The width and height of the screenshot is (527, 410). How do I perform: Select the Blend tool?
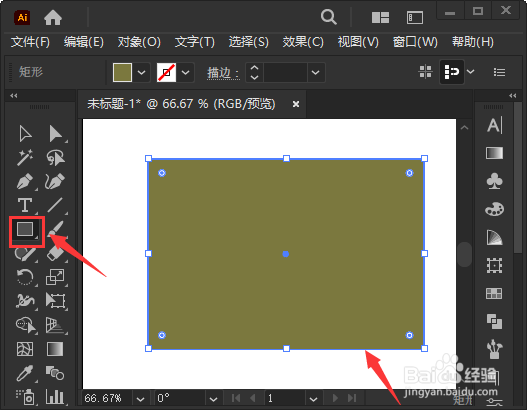click(55, 373)
